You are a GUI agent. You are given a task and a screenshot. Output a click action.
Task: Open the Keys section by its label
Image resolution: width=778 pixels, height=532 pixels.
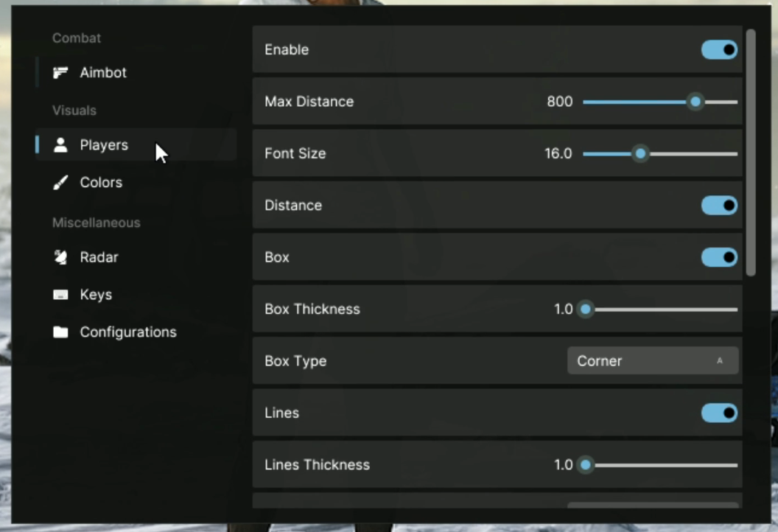[x=96, y=295]
